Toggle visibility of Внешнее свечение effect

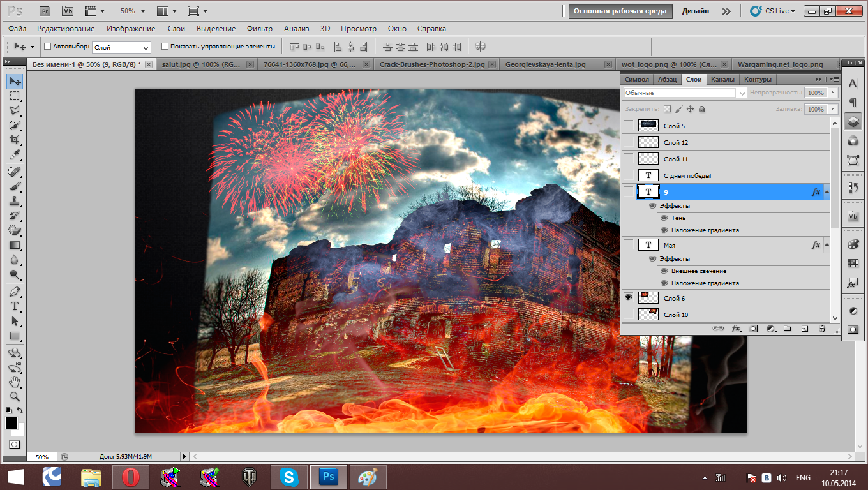(x=664, y=271)
